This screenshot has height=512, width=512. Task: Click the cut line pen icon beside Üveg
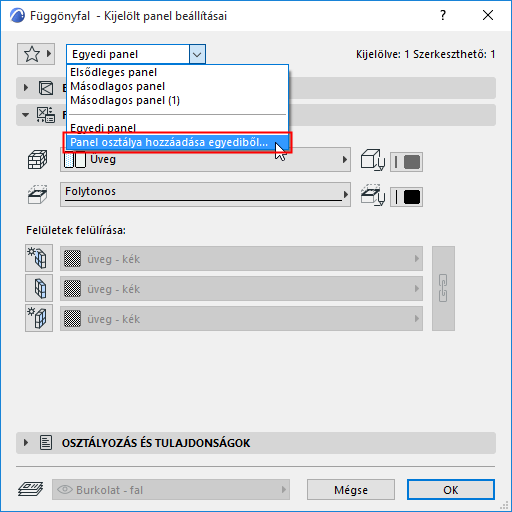click(x=373, y=160)
